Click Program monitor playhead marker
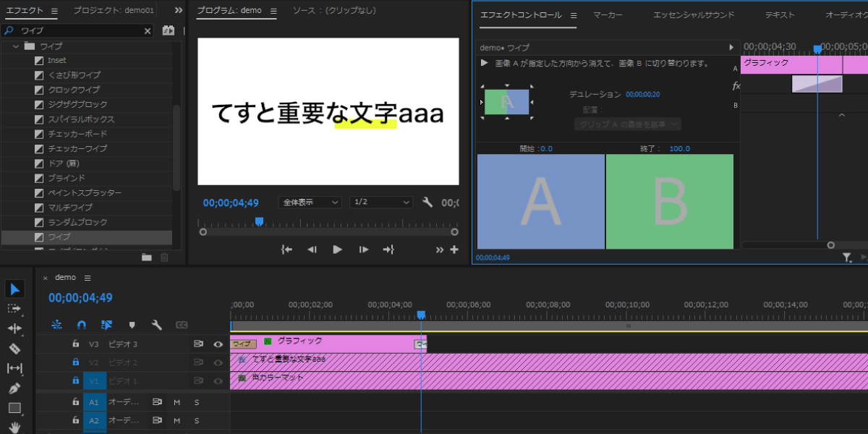 click(x=259, y=221)
